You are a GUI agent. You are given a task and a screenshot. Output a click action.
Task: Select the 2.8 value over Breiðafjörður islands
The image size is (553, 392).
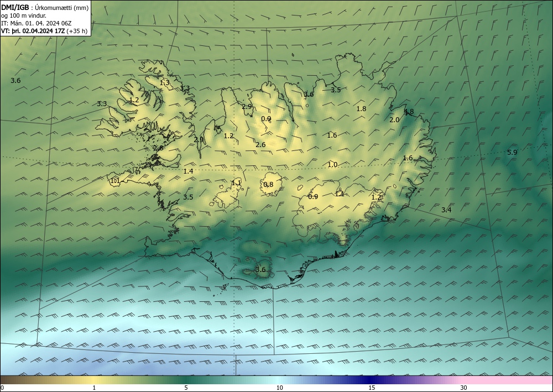[x=158, y=148]
